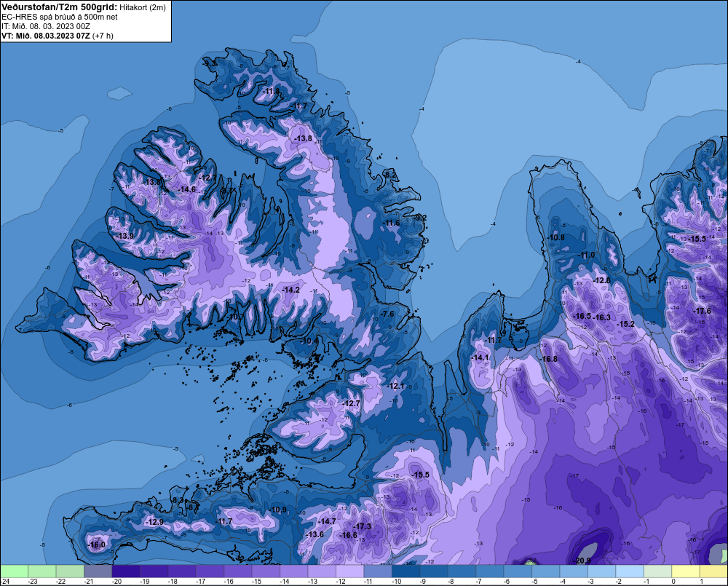
Task: Click the dark indigo legend swatch for -20
Action: (x=126, y=571)
